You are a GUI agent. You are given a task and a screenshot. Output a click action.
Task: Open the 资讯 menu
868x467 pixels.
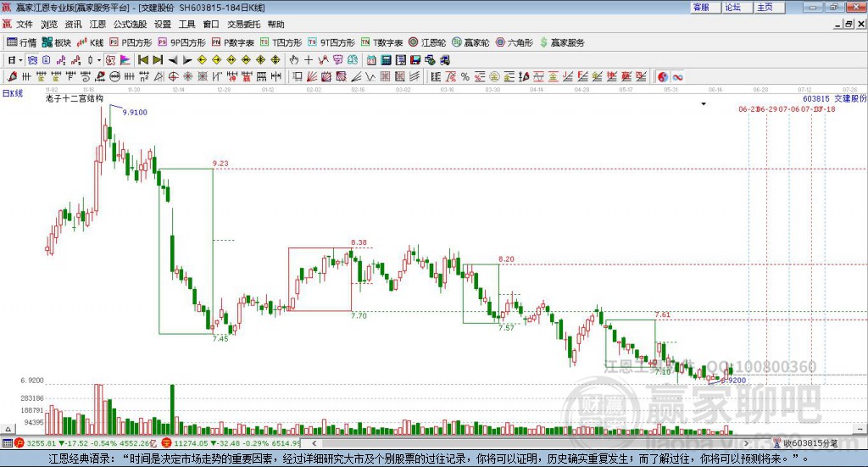pyautogui.click(x=73, y=25)
